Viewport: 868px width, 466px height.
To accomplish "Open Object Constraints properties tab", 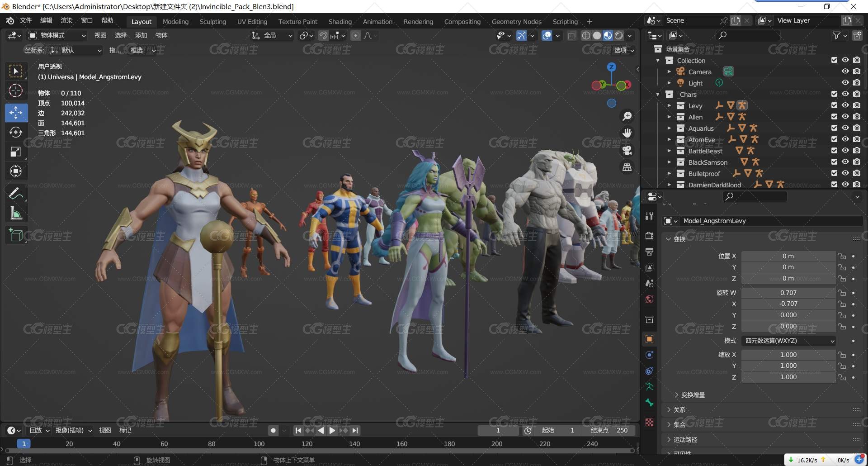I will [x=650, y=371].
